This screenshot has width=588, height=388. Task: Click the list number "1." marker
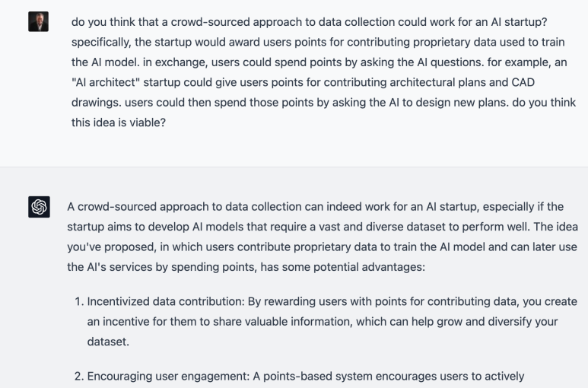(79, 301)
